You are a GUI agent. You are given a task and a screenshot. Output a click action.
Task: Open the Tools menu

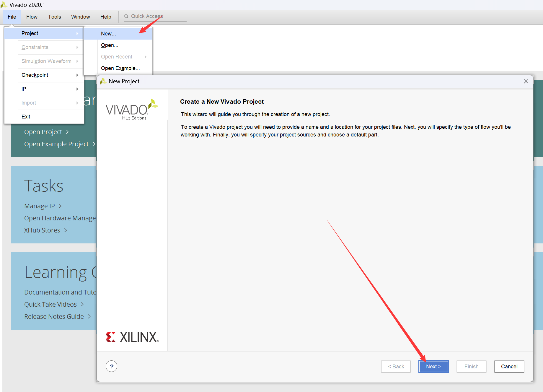(x=54, y=17)
